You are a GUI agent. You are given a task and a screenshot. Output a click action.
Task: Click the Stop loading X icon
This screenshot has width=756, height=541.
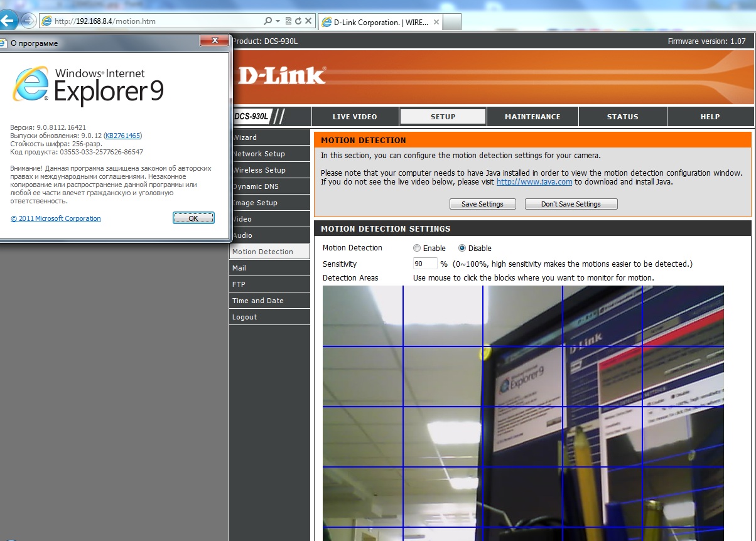point(308,21)
